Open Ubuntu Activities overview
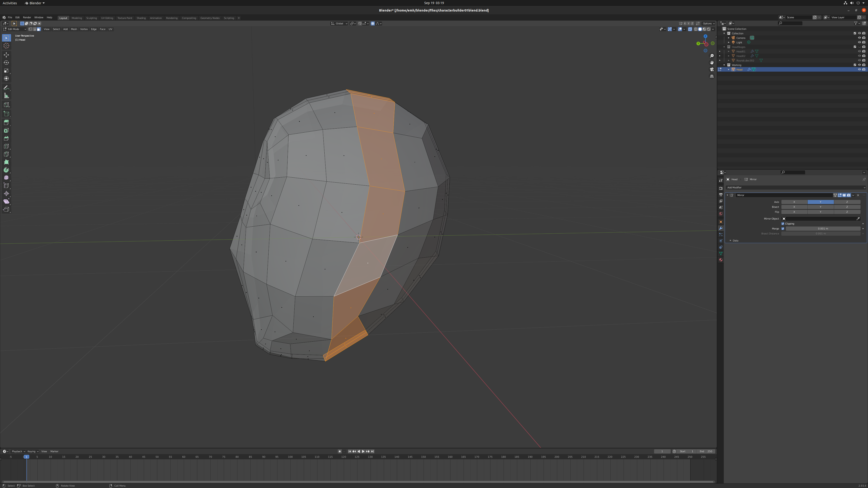 [x=10, y=3]
